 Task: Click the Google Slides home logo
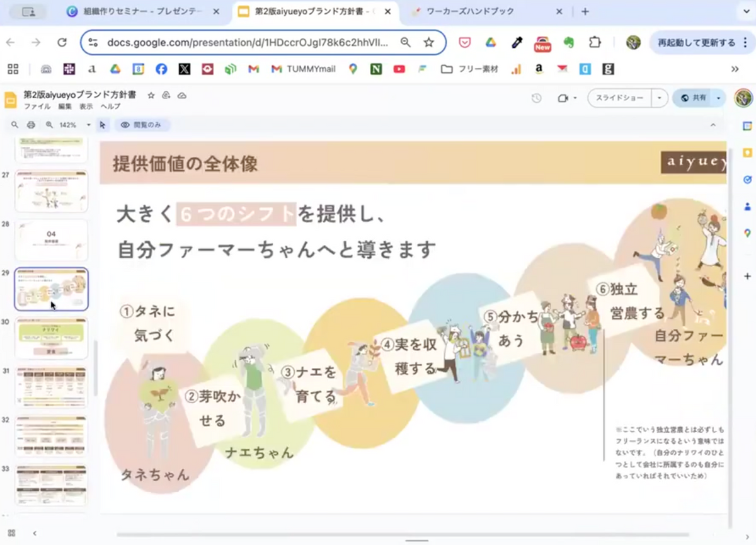(11, 100)
